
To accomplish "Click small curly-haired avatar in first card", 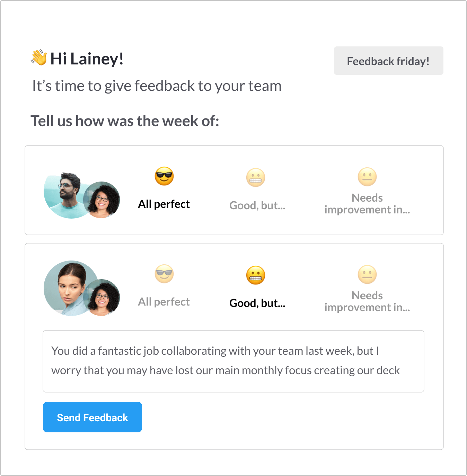I will 102,200.
